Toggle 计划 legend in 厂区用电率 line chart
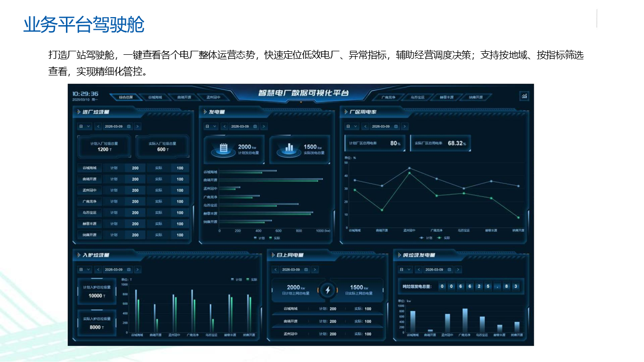Screen dimensions: 644x362 point(426,237)
